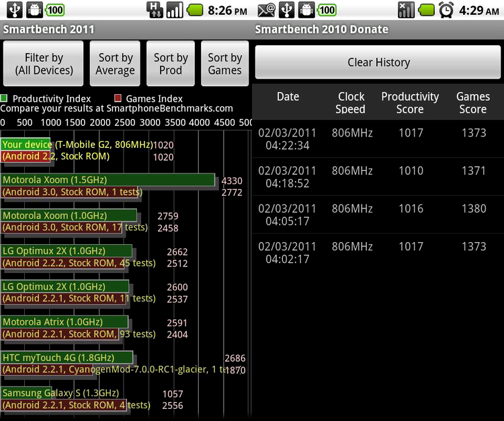Image resolution: width=504 pixels, height=421 pixels.
Task: Tap Android debug icon in Smartbench 2011 status bar
Action: 34,10
